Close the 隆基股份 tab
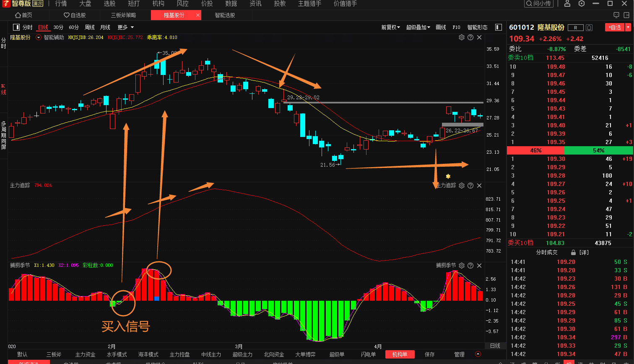This screenshot has width=634, height=364. click(198, 15)
